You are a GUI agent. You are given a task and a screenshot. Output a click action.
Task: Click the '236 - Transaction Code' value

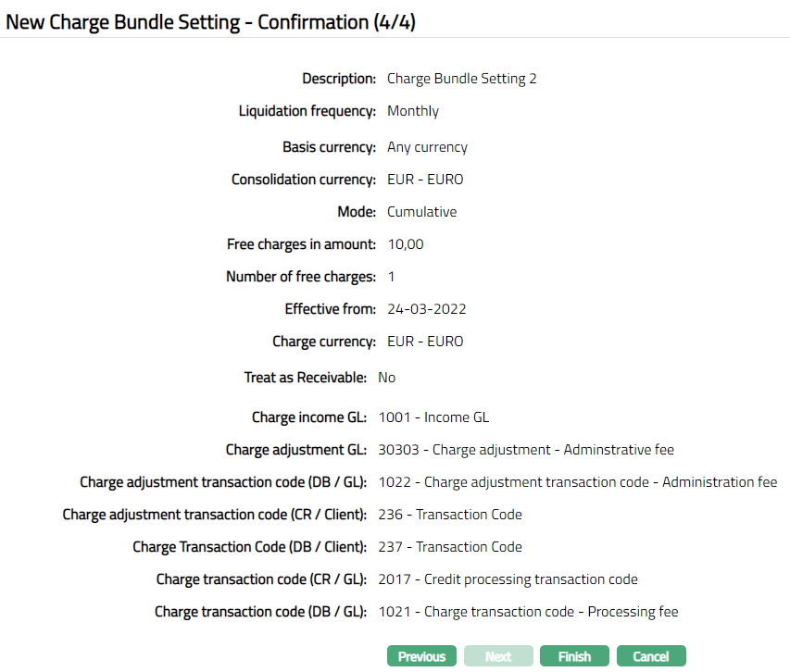450,515
